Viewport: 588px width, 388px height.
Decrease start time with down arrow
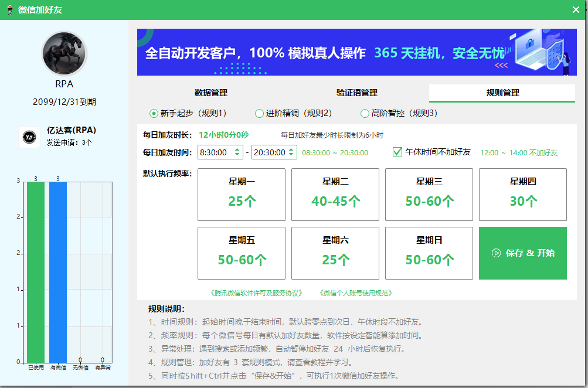[x=237, y=155]
